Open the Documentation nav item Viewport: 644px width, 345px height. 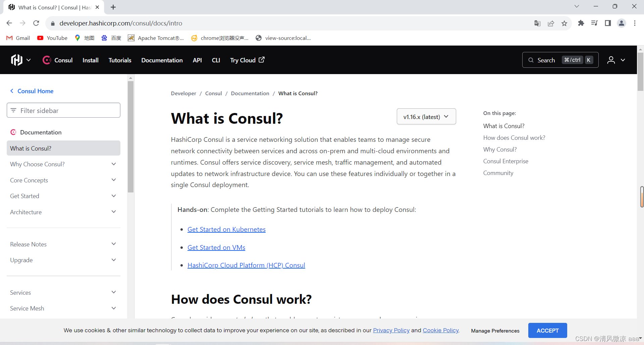(x=162, y=60)
